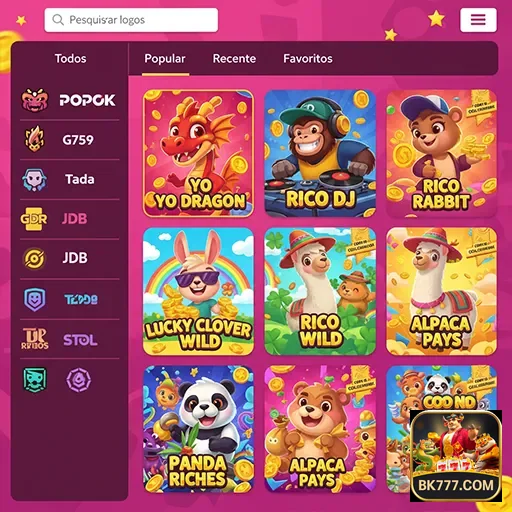Click the Pesquisar logos search field
Viewport: 512px width, 512px height.
[x=131, y=20]
